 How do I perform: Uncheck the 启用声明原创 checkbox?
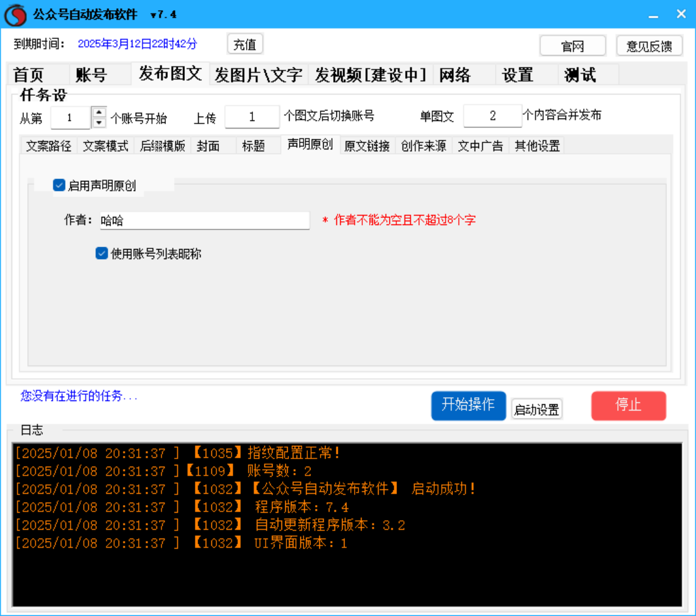(59, 185)
